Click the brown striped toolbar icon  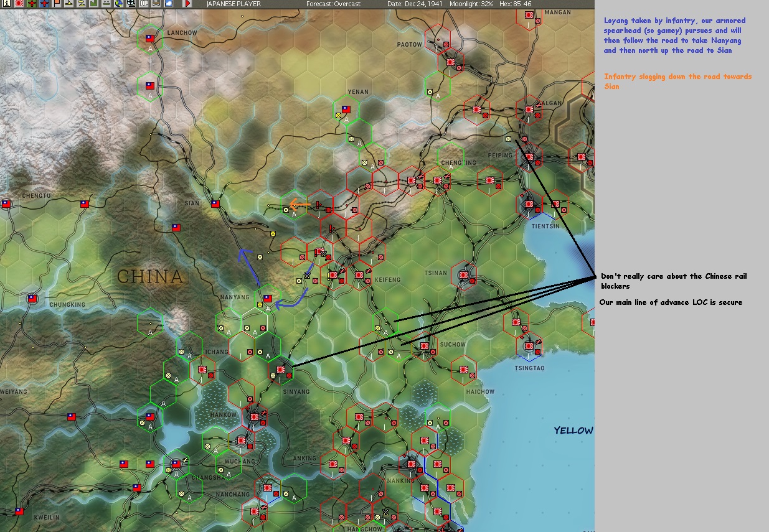point(156,3)
